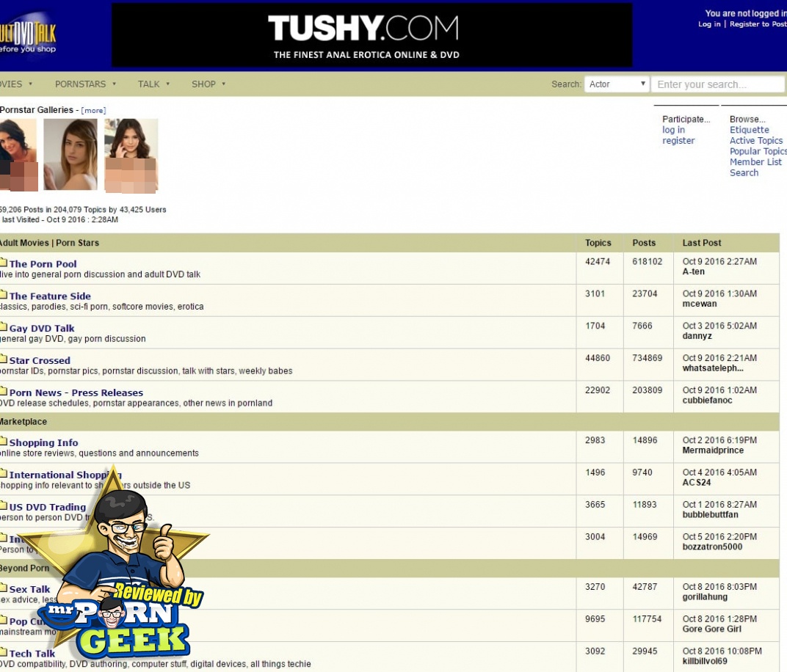
Task: Open the Actor search type dropdown
Action: 617,84
